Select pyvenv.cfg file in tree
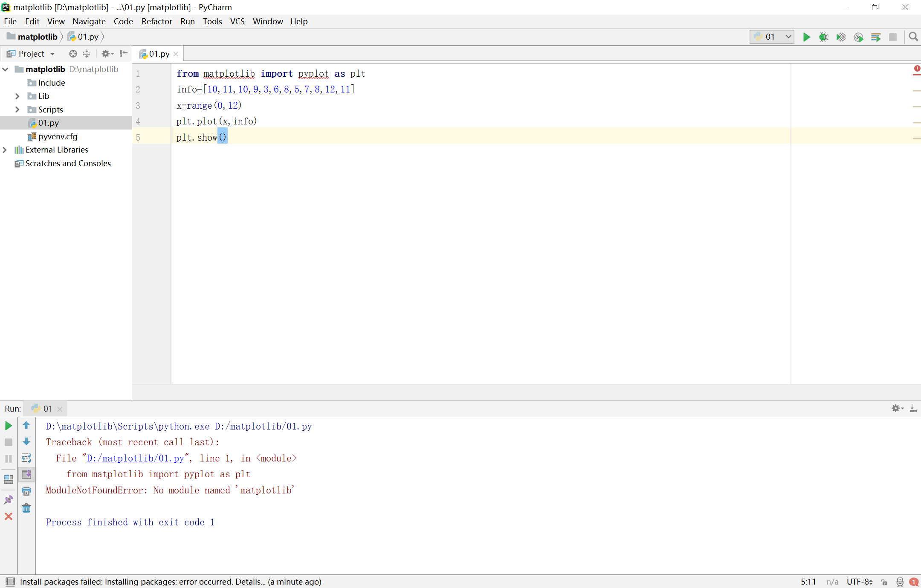The height and width of the screenshot is (588, 921). [x=53, y=136]
